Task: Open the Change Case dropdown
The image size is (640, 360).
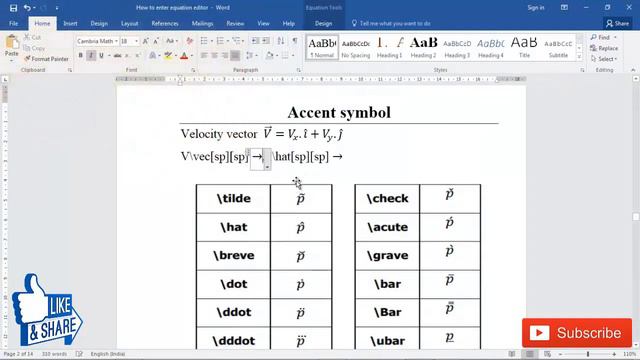Action: [x=172, y=41]
